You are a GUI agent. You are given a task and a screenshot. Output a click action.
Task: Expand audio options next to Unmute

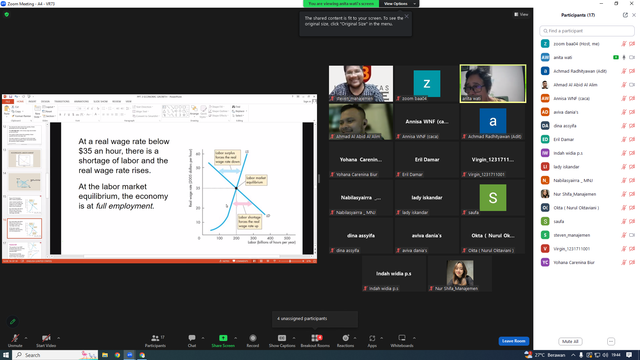point(26,338)
